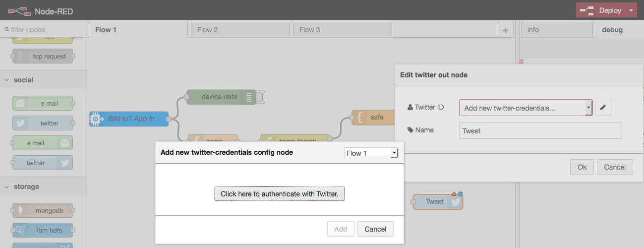Collapse the social palette category
644x248 pixels.
(43, 80)
